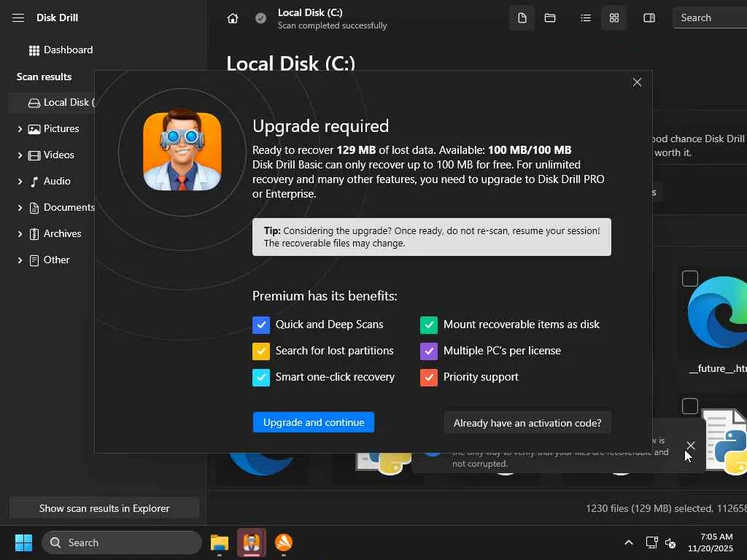
Task: Click Already have an activation code?
Action: click(x=527, y=423)
